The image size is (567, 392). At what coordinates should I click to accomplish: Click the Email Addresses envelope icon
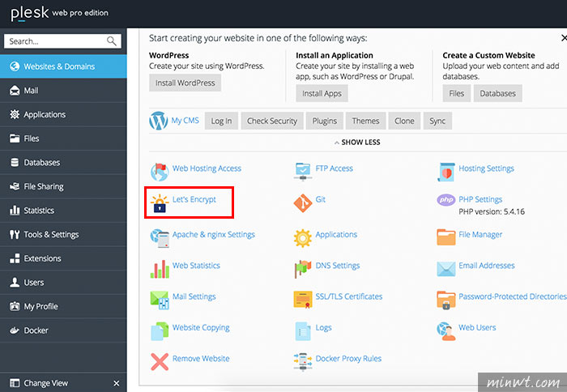click(446, 269)
